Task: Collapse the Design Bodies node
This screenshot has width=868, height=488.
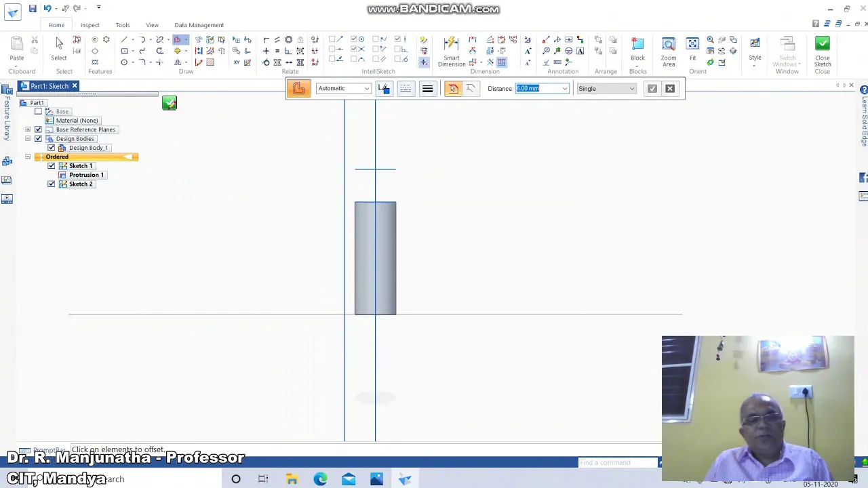Action: pos(28,138)
